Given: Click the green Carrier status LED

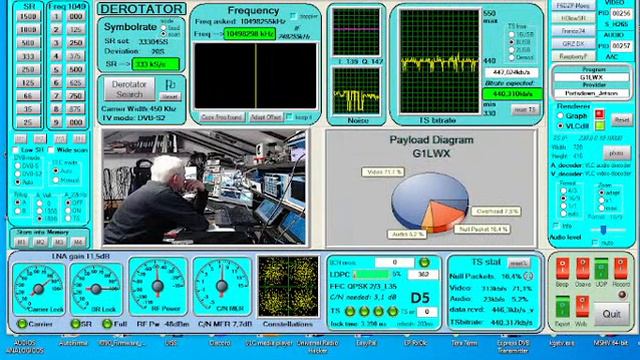Looking at the screenshot, I should pyautogui.click(x=22, y=324).
